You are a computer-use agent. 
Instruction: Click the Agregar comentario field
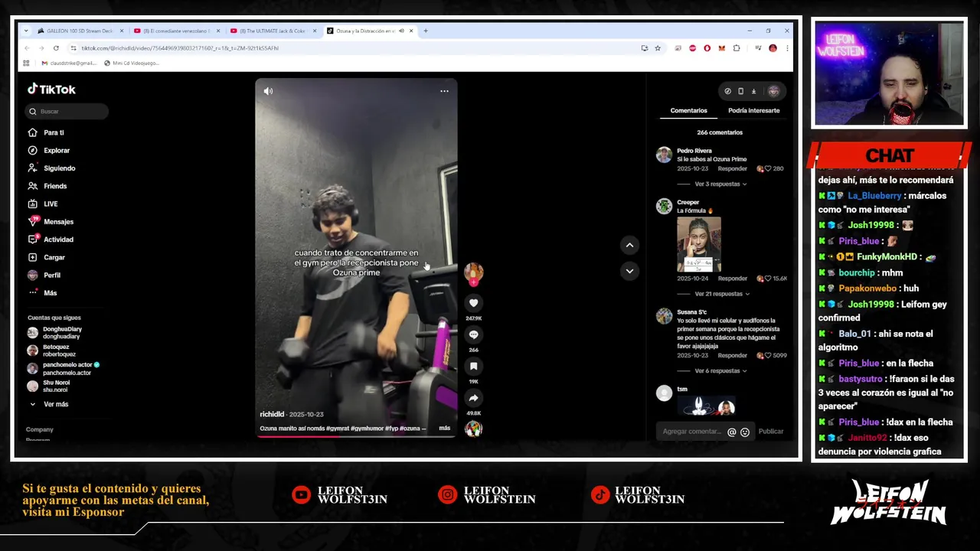(691, 432)
